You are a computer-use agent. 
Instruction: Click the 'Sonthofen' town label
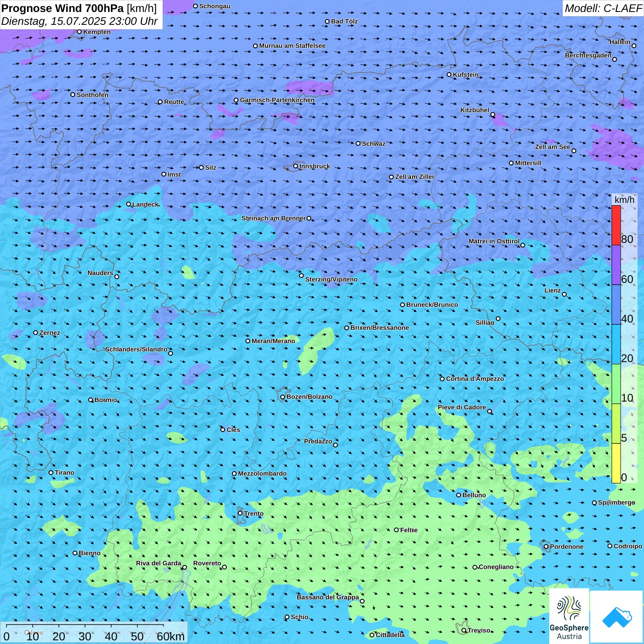pos(92,95)
